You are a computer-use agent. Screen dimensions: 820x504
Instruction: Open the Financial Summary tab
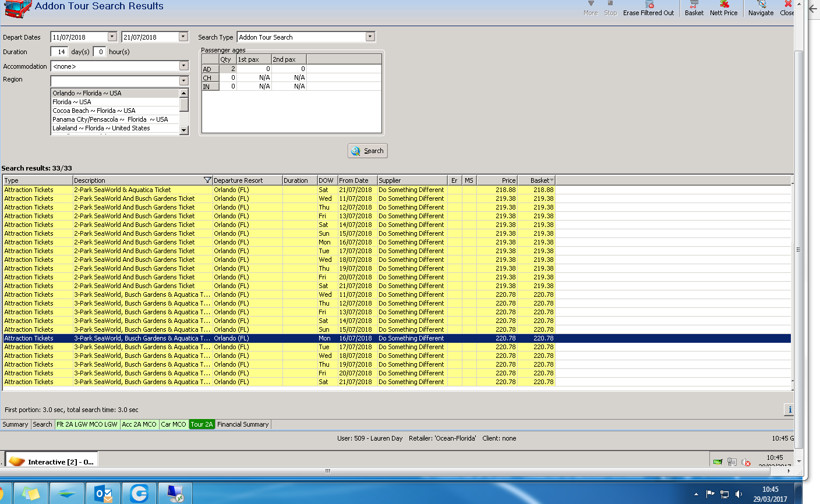(243, 424)
